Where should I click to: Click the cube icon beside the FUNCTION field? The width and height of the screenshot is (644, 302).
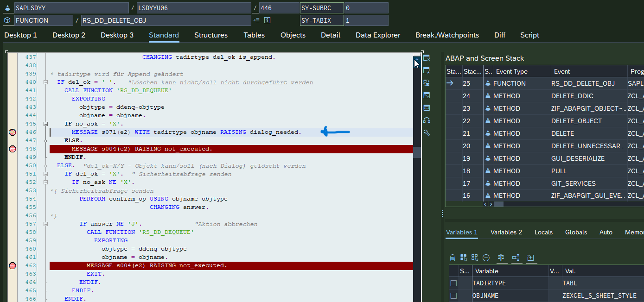pos(7,20)
